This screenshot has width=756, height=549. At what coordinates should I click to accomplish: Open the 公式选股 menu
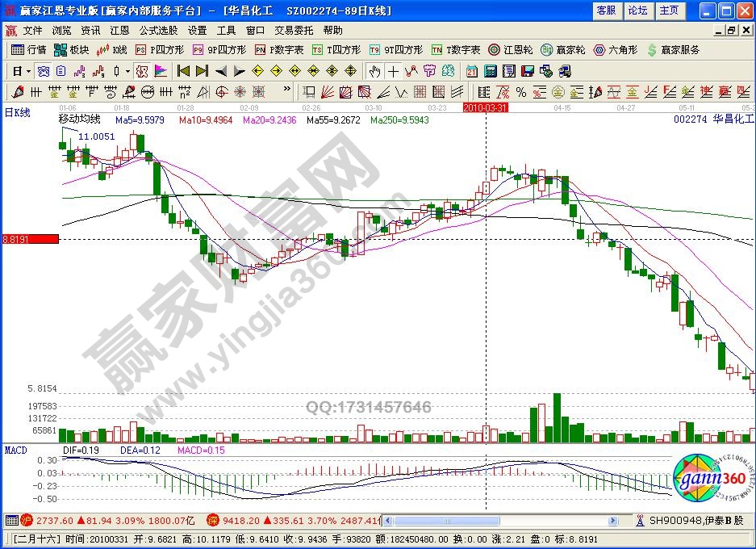pyautogui.click(x=158, y=31)
